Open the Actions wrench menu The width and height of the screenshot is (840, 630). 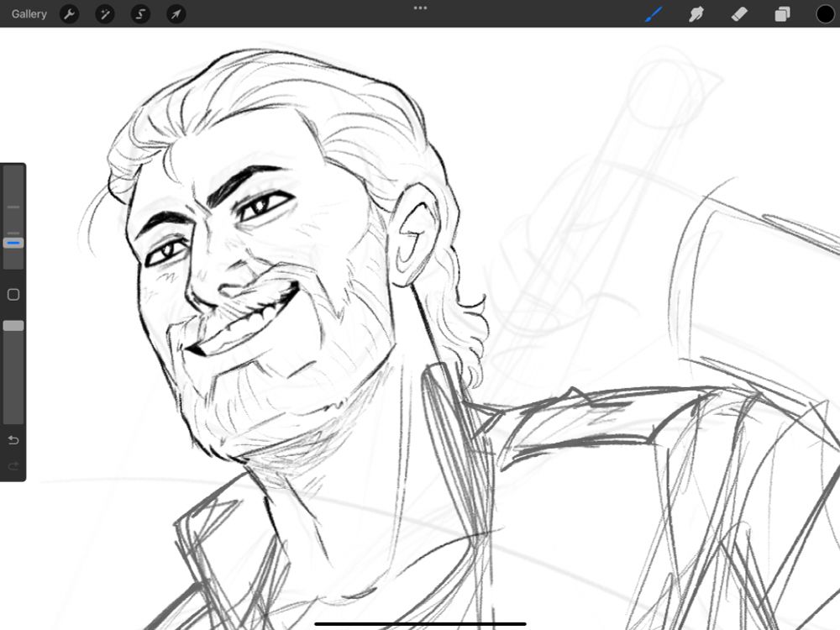click(69, 14)
